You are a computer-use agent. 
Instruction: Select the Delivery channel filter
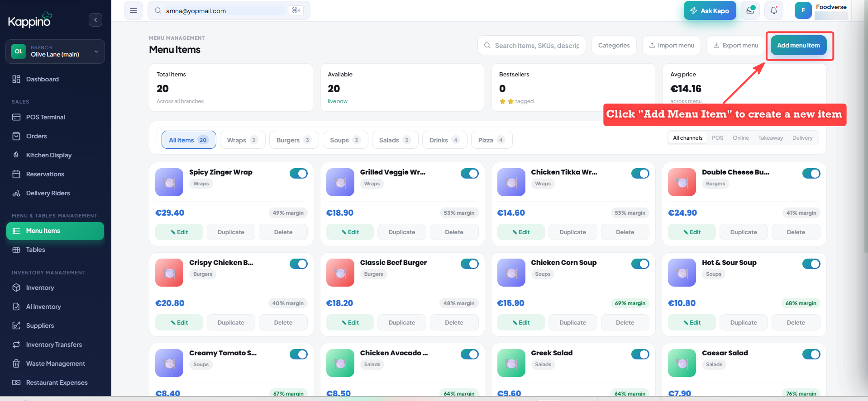[802, 138]
